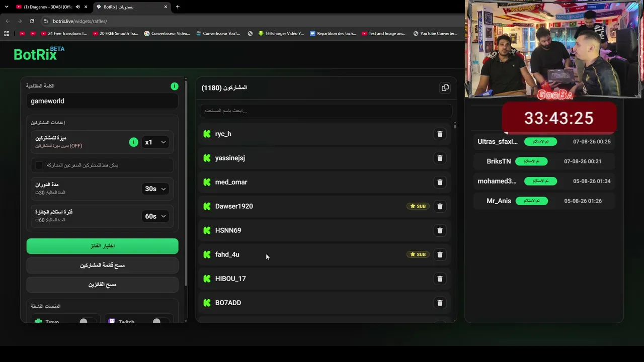Open site information icon in address bar
Screen dimensions: 644x362
[46, 21]
